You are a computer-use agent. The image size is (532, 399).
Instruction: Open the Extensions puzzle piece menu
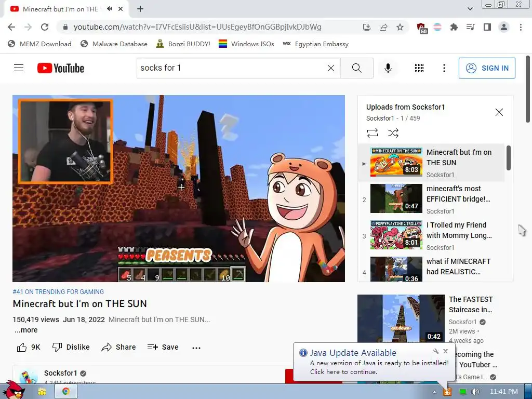(454, 27)
